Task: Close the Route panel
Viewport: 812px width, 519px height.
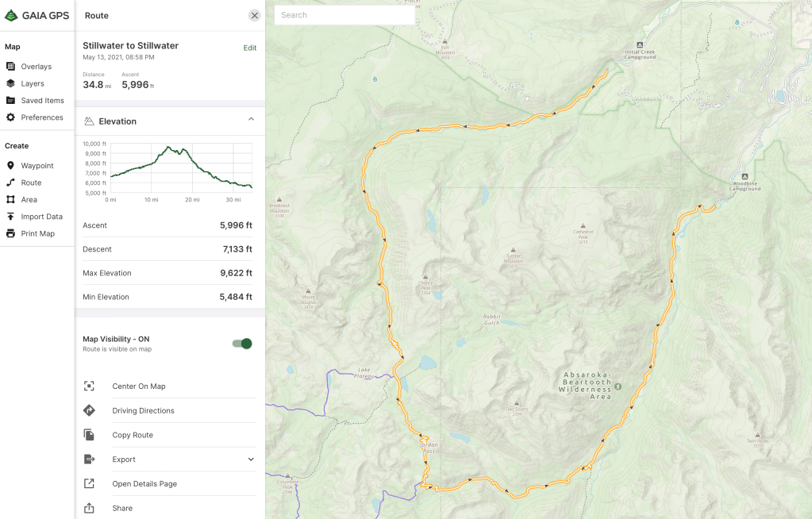Action: click(x=254, y=16)
